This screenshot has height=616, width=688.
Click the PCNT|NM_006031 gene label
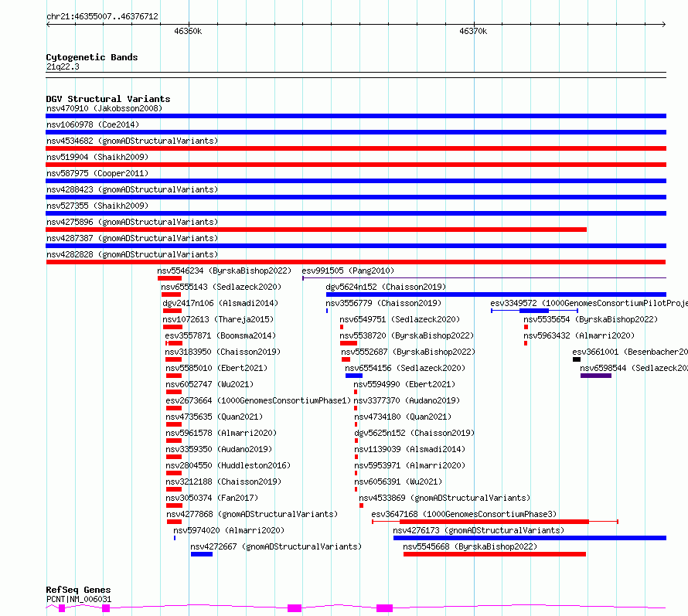pos(79,599)
